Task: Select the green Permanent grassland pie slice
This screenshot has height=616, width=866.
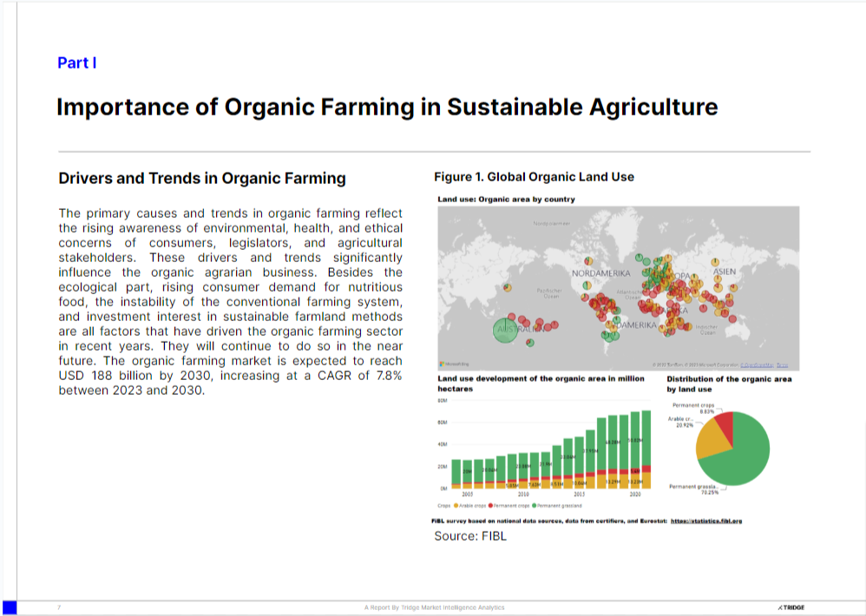Action: tap(739, 451)
